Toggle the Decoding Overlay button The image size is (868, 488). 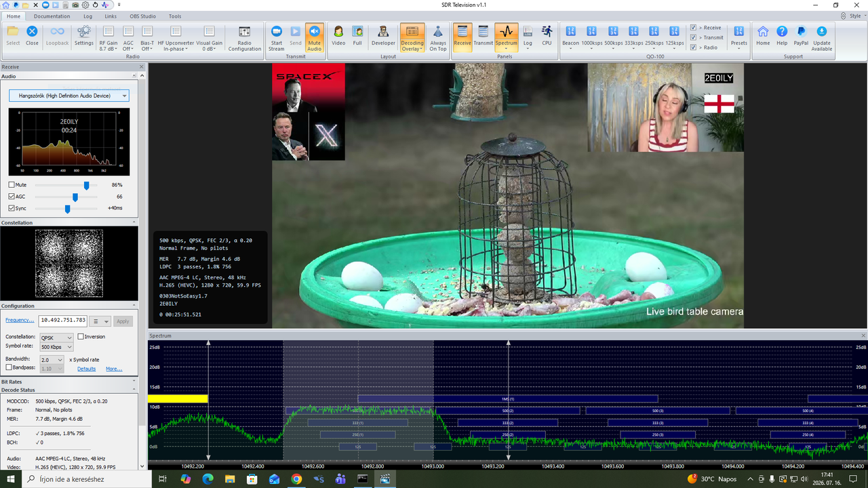pyautogui.click(x=412, y=37)
